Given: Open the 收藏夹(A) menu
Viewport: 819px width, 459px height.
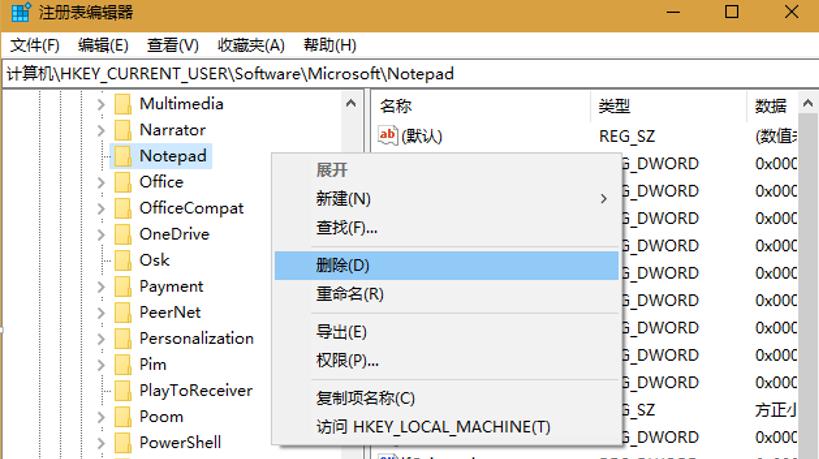Looking at the screenshot, I should point(251,45).
